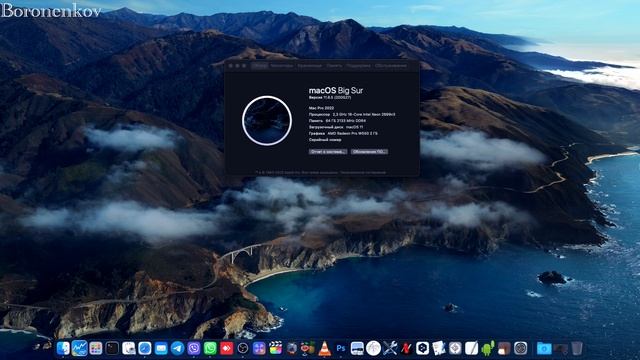Open Telegram from the dock

(x=178, y=348)
